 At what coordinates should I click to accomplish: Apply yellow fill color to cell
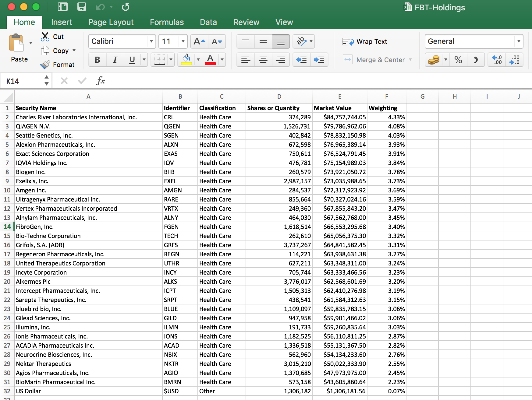186,59
